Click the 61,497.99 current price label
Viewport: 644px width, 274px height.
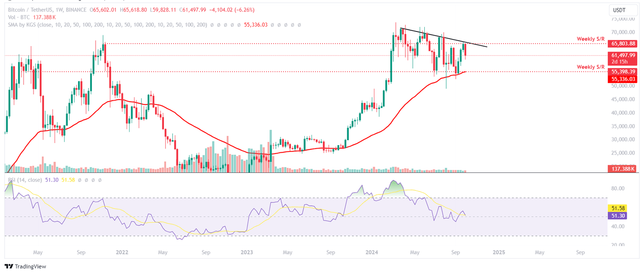623,55
